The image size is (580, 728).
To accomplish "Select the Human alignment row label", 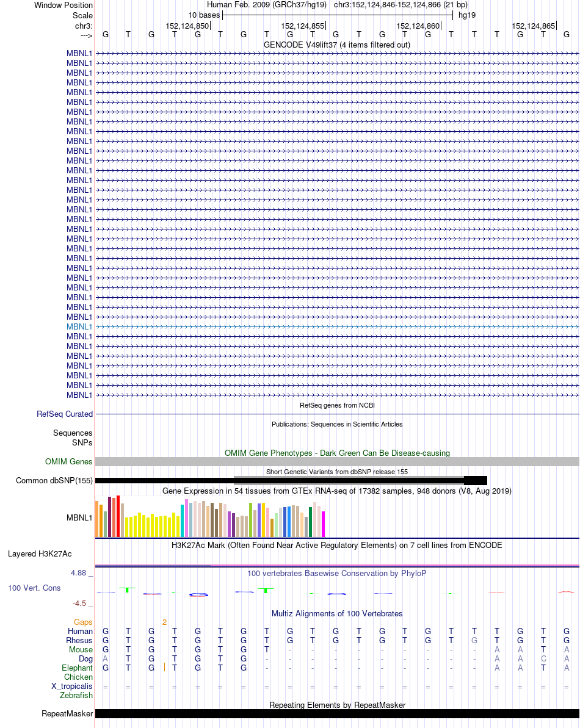I will click(x=80, y=631).
